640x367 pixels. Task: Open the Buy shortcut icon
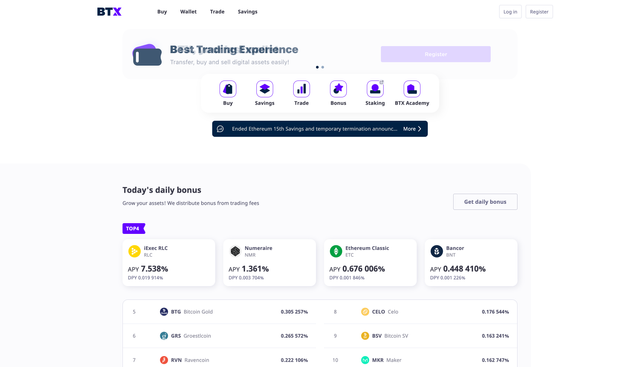[x=228, y=89]
